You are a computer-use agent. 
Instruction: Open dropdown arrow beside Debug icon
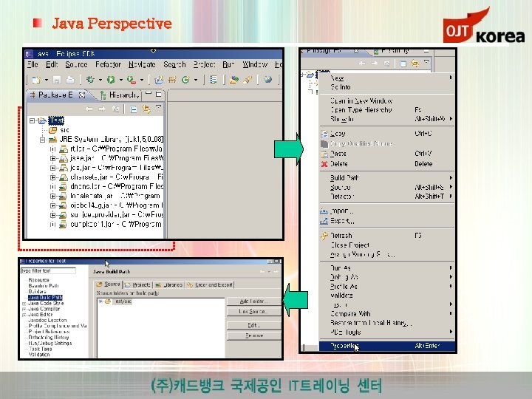pos(100,80)
